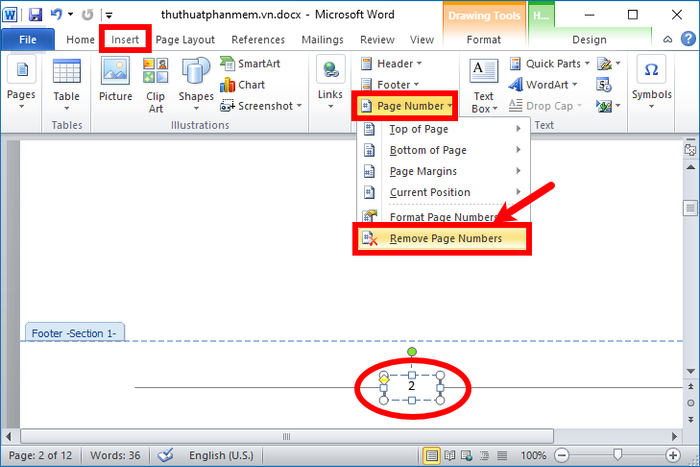Switch to Print Layout view
This screenshot has width=700, height=467.
click(431, 455)
